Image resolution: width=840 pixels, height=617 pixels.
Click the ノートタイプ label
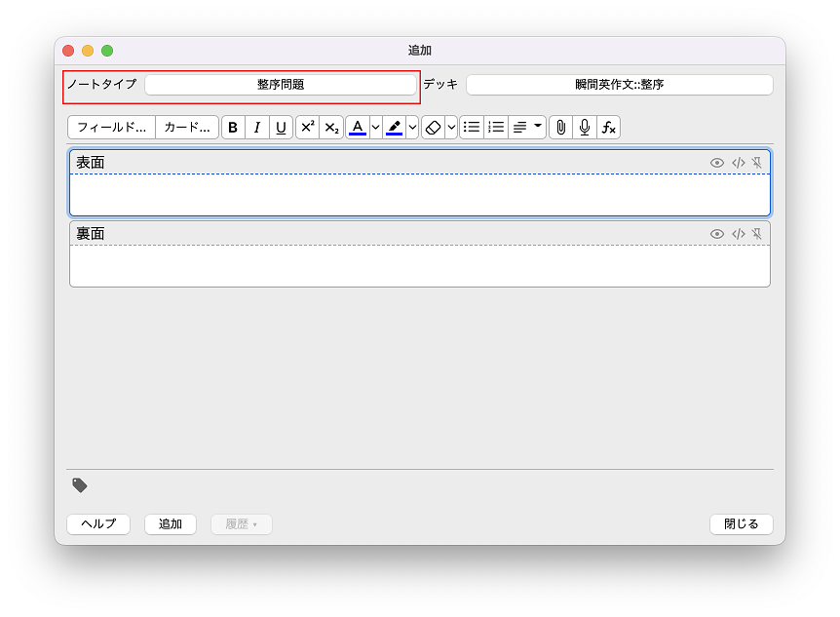(101, 84)
